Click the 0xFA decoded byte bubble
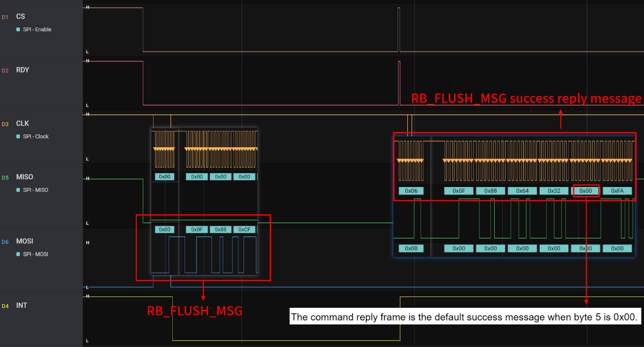 pos(617,191)
